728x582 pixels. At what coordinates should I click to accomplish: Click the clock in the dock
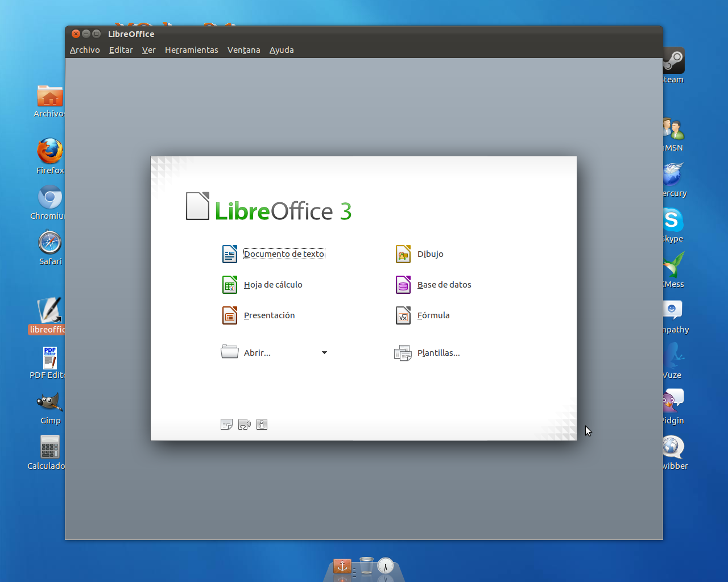(386, 566)
